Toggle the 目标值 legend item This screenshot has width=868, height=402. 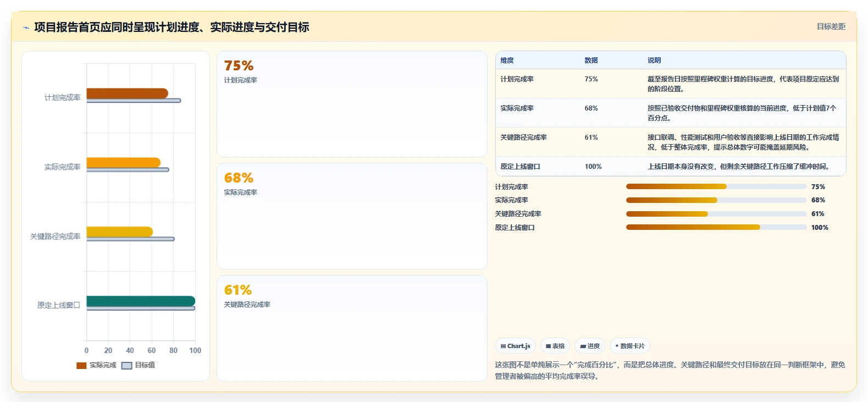pyautogui.click(x=139, y=365)
